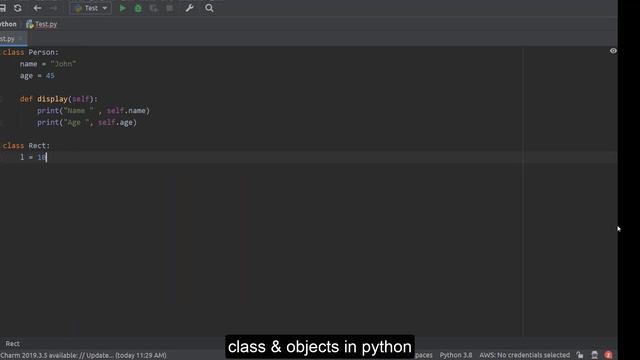Toggle the read-only lock icon in status bar
The image size is (640, 360).
[580, 355]
